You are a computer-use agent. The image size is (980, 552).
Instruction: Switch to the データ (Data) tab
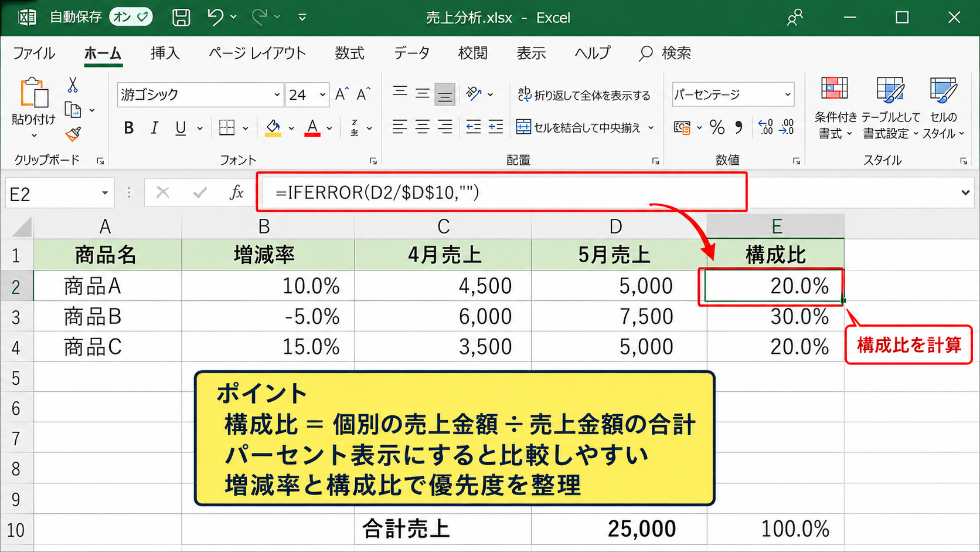coord(411,53)
